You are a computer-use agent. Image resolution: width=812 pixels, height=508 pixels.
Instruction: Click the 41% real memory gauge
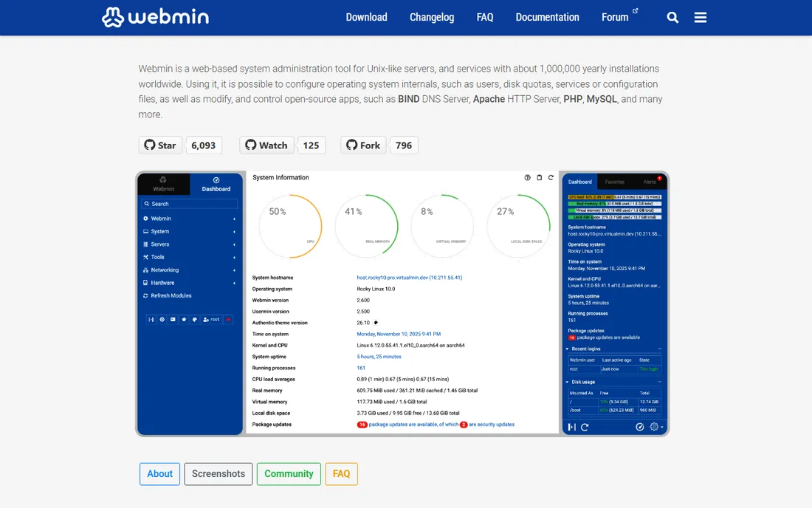pos(367,226)
